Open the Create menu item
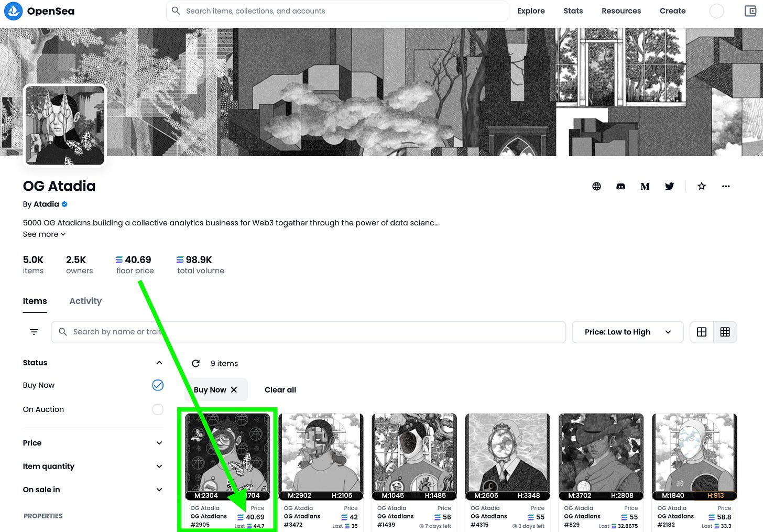Viewport: 763px width, 532px height. tap(673, 11)
